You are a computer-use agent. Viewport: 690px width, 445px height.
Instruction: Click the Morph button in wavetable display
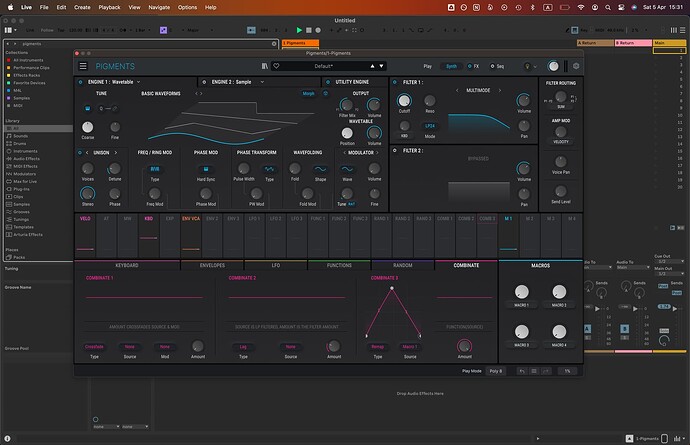(308, 92)
